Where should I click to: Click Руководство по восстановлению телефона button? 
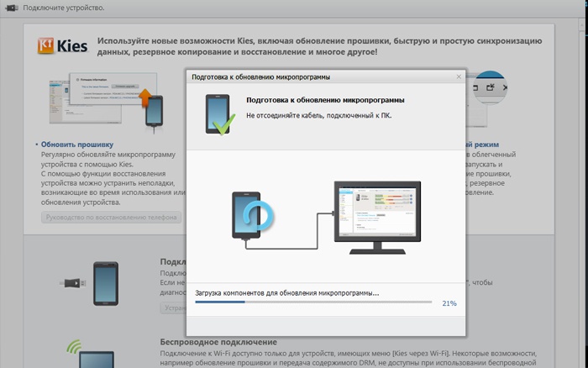pos(112,218)
